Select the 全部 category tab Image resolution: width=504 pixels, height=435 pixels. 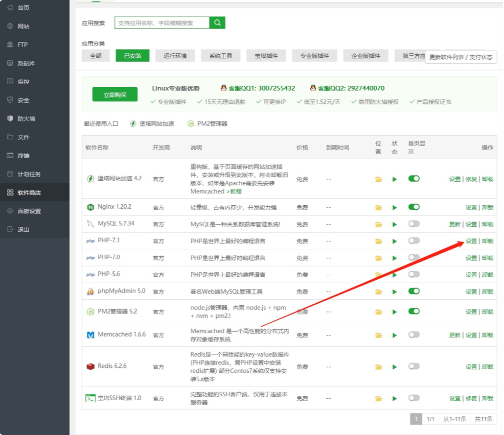(x=95, y=56)
